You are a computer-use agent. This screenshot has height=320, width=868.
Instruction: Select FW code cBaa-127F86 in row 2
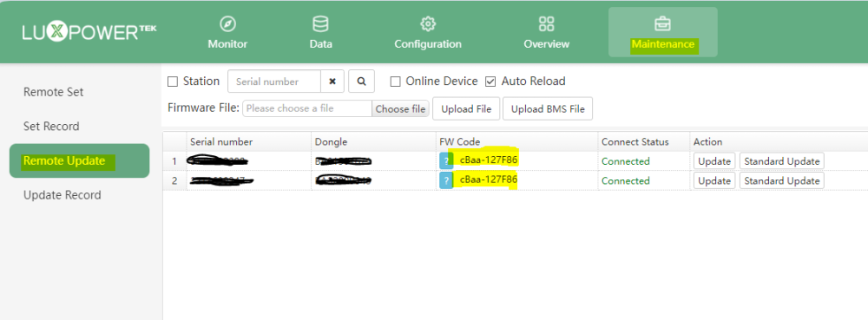[x=489, y=180]
